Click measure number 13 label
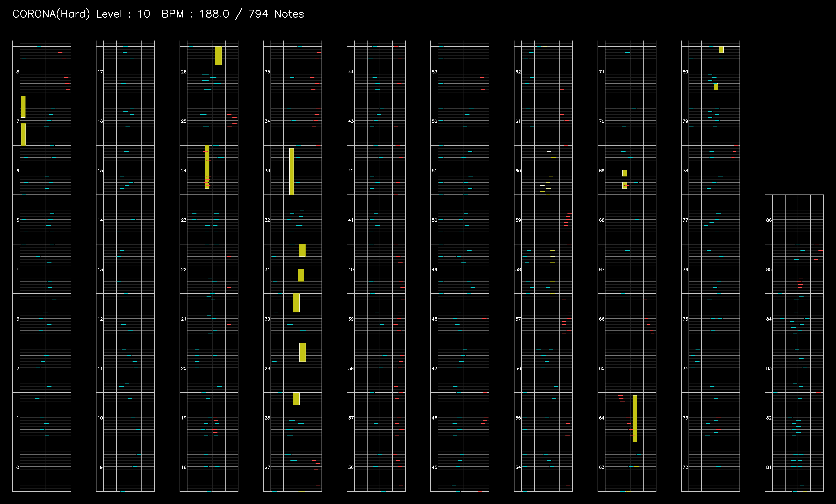Image resolution: width=836 pixels, height=504 pixels. (x=100, y=270)
